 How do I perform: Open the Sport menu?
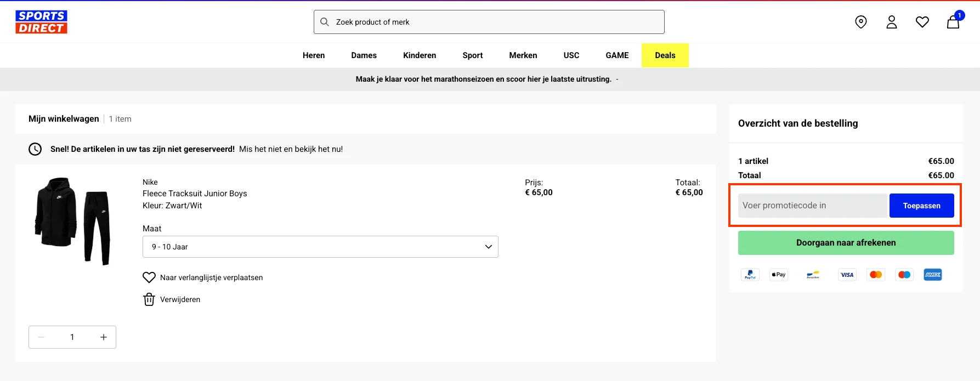click(x=473, y=55)
